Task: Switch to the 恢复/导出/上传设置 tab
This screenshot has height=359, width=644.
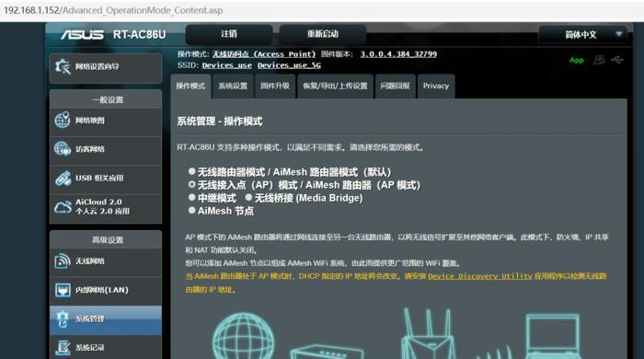Action: click(335, 87)
